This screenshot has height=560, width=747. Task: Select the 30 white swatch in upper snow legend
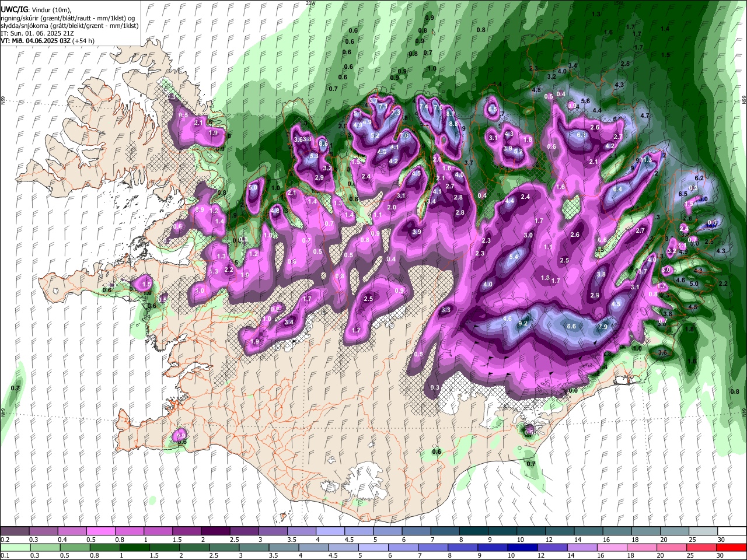tap(731, 531)
